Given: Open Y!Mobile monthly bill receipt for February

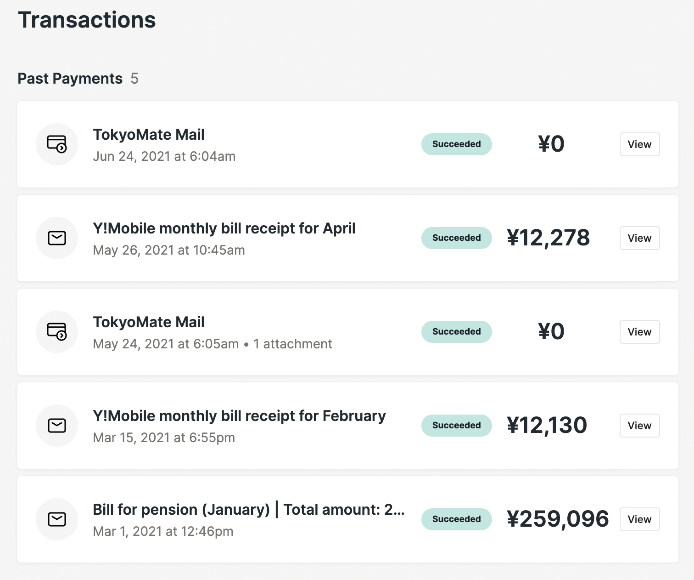Looking at the screenshot, I should point(239,416).
